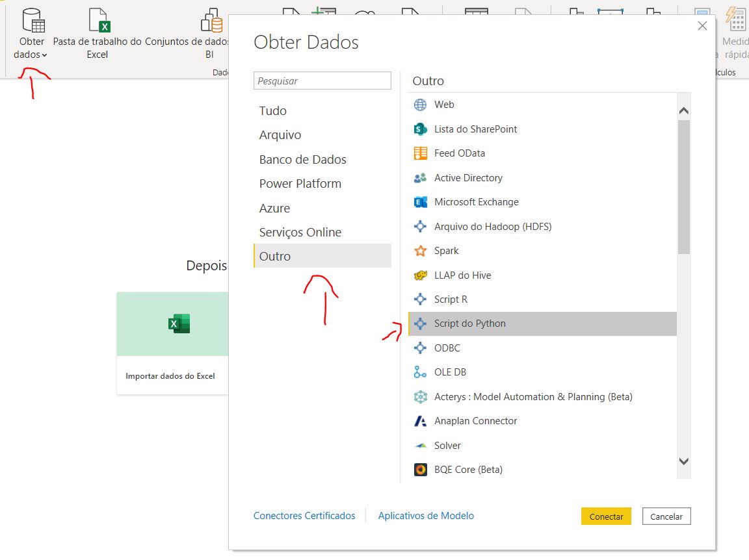The height and width of the screenshot is (560, 749).
Task: Select the "Acterys : Model Automation & Planning (Beta)" text
Action: (533, 397)
